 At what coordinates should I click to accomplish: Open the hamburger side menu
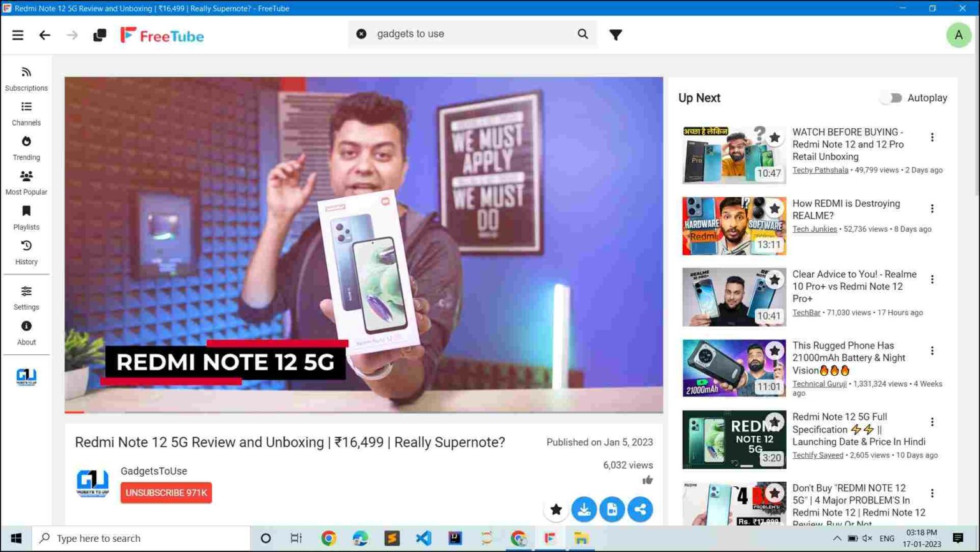pyautogui.click(x=18, y=35)
